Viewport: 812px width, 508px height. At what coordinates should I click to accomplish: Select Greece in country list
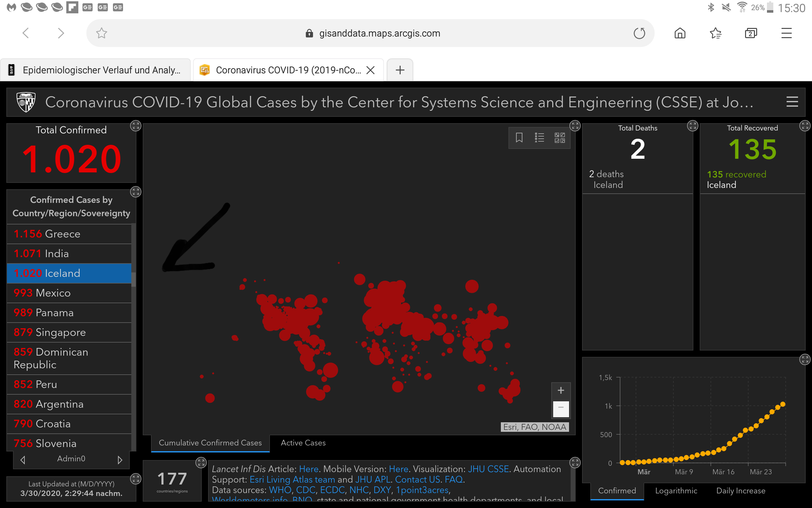click(69, 234)
